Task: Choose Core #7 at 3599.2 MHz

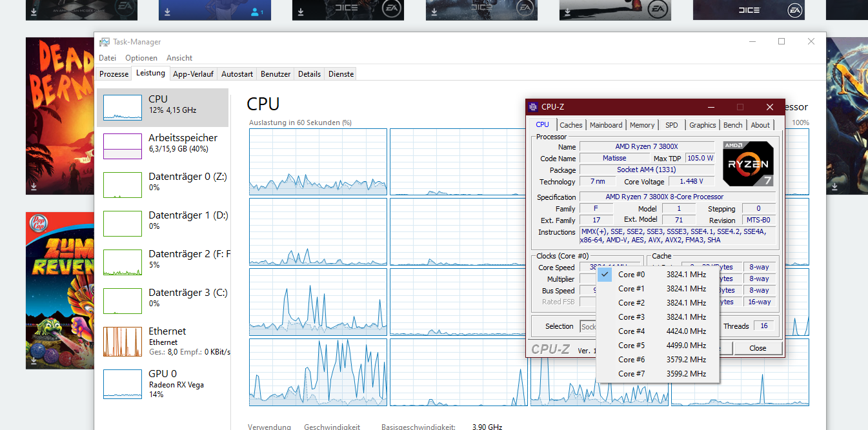Action: click(657, 374)
